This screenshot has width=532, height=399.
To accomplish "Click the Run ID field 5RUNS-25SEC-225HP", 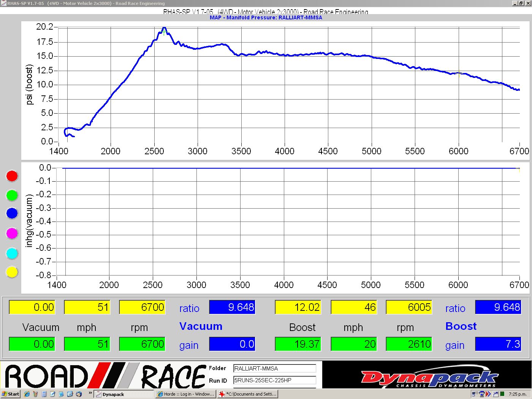I will click(x=274, y=380).
